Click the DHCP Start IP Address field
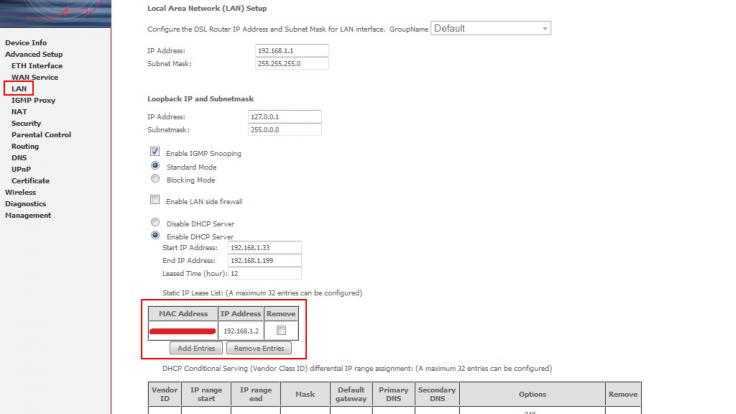736x414 pixels. [264, 247]
